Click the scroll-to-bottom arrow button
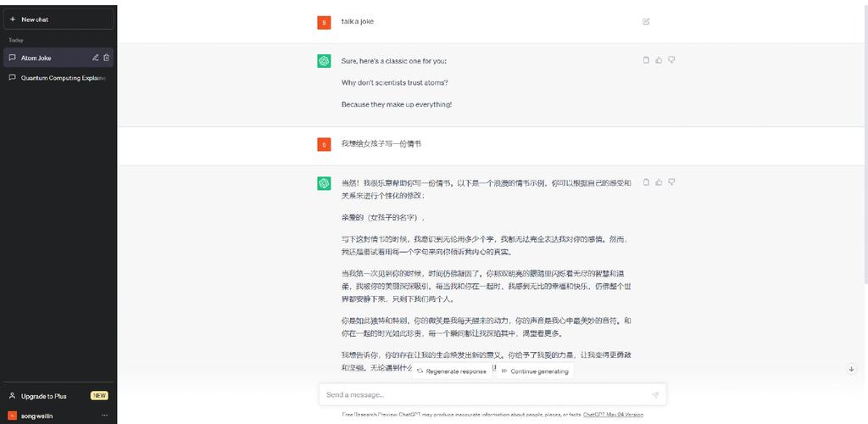The image size is (868, 424). [851, 369]
